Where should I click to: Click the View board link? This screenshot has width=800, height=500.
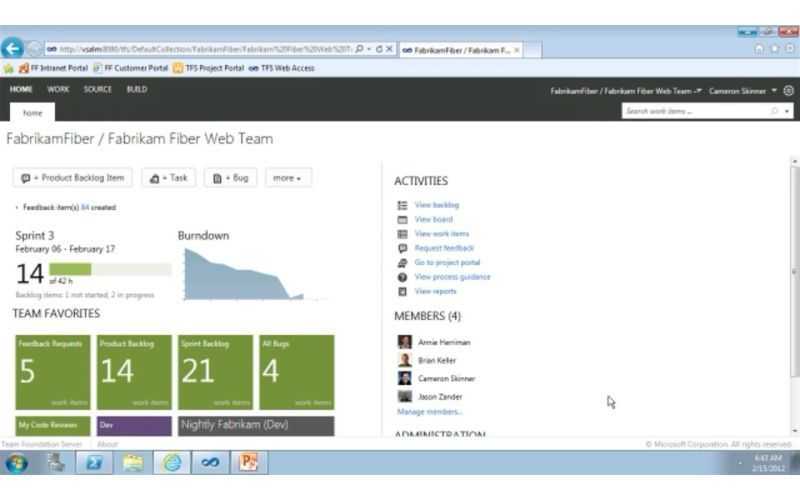(434, 219)
